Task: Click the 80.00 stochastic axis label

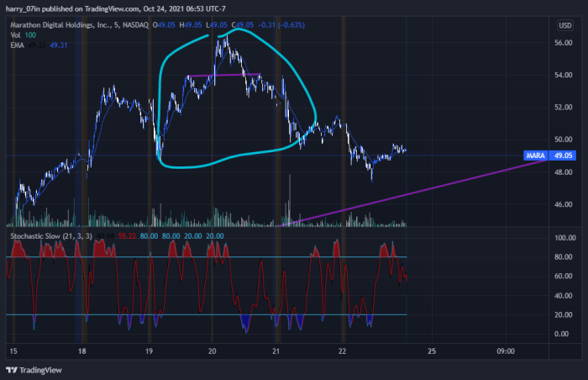Action: (x=564, y=257)
